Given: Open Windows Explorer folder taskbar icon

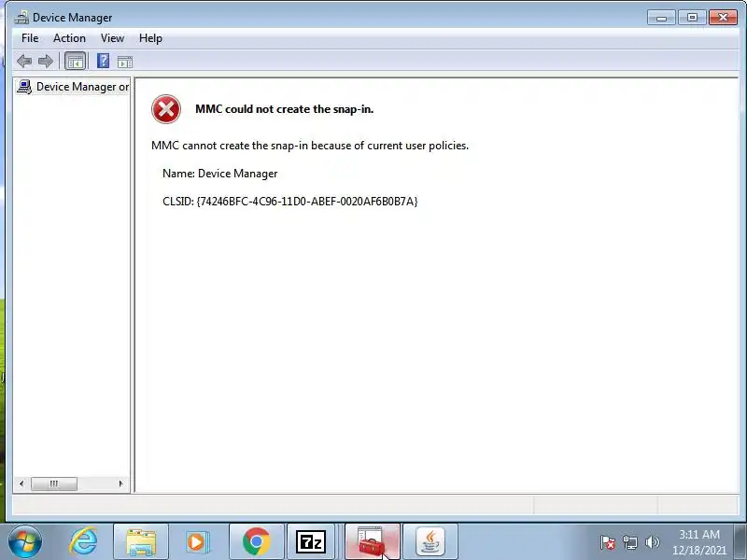Looking at the screenshot, I should [x=141, y=541].
